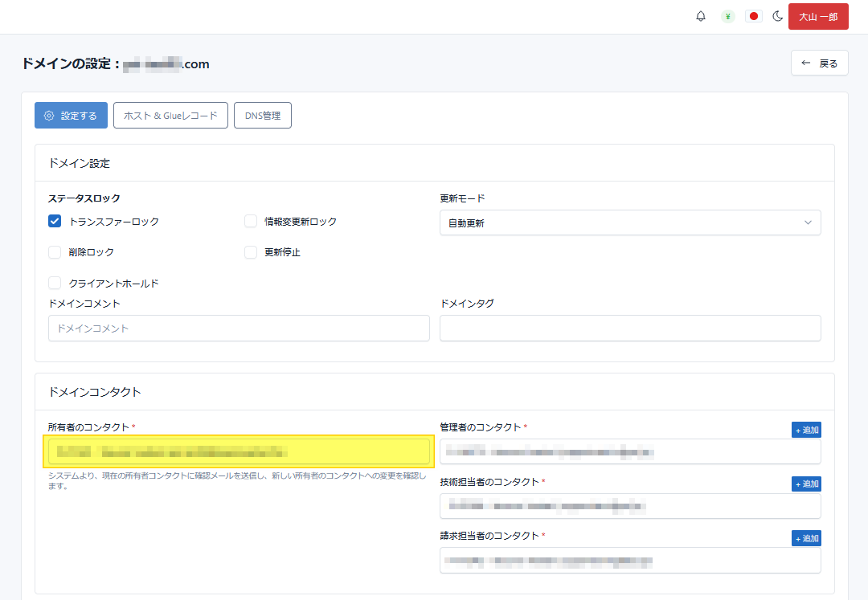Image resolution: width=868 pixels, height=600 pixels.
Task: Enable the 更新停止 checkbox
Action: (x=251, y=252)
